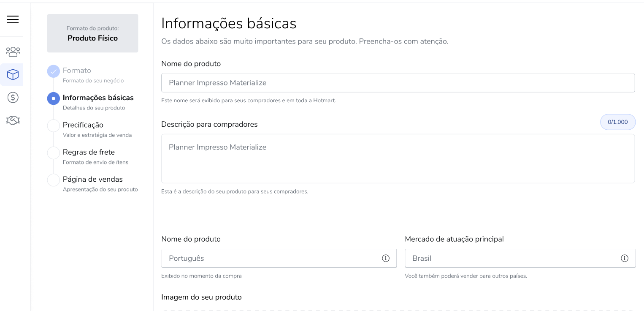Screen dimensions: 644x311
Task: Open the Português language dropdown
Action: pyautogui.click(x=279, y=258)
